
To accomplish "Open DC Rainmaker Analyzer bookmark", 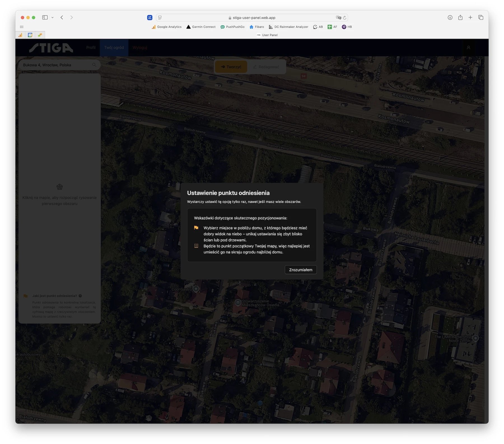I will tap(288, 27).
